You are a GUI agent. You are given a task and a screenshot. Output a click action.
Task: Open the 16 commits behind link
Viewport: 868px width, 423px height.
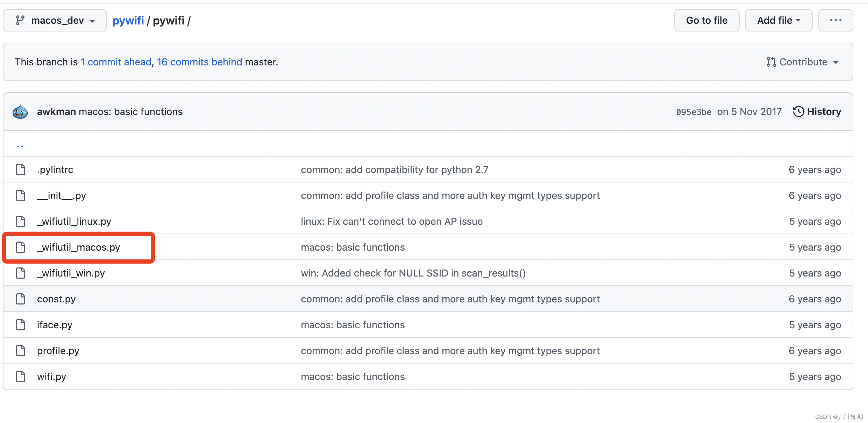[199, 62]
